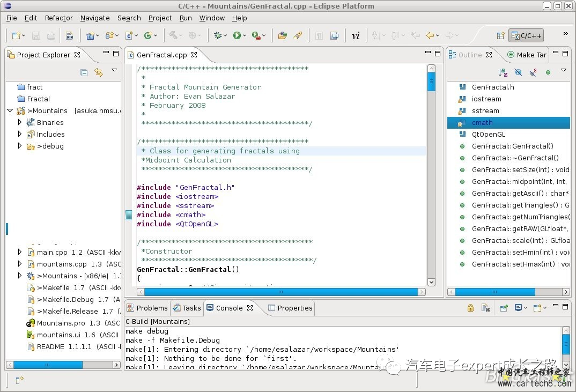This screenshot has width=576, height=392.
Task: Click the Search flashlight toolbar icon
Action: [298, 35]
